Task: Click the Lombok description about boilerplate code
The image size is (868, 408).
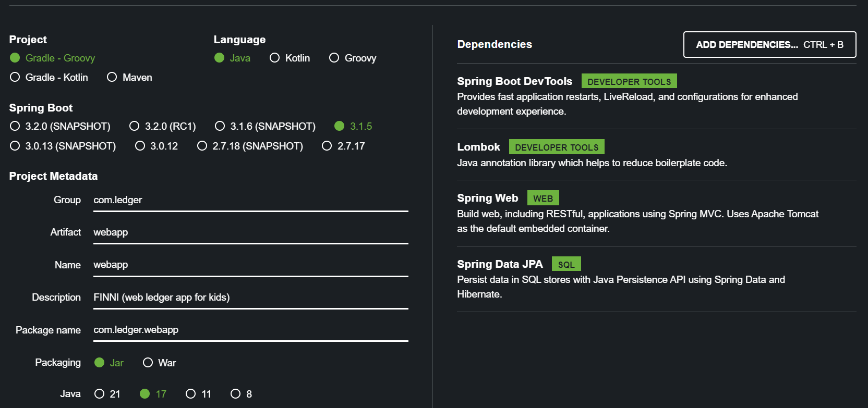Action: point(592,163)
